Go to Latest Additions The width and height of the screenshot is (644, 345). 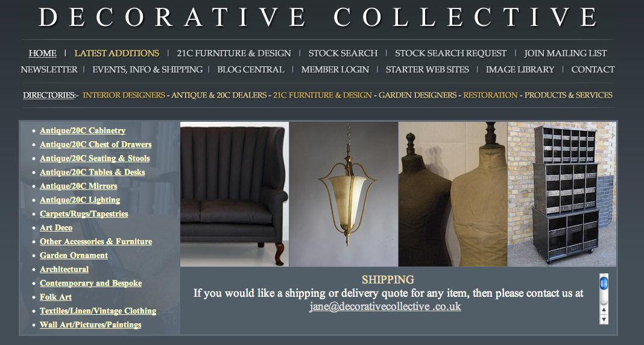pos(116,54)
